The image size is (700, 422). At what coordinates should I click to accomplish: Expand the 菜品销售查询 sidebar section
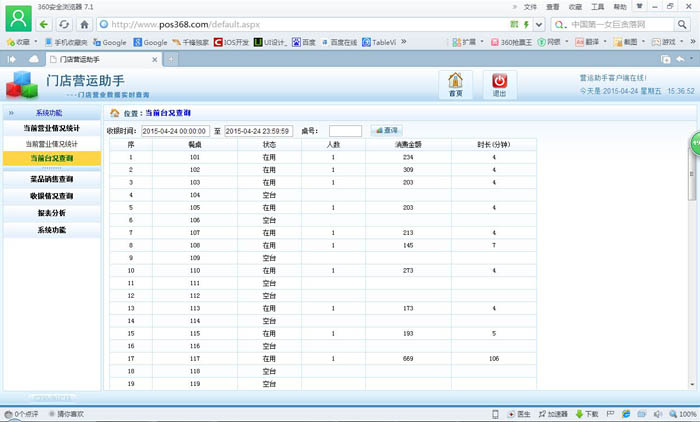point(51,180)
